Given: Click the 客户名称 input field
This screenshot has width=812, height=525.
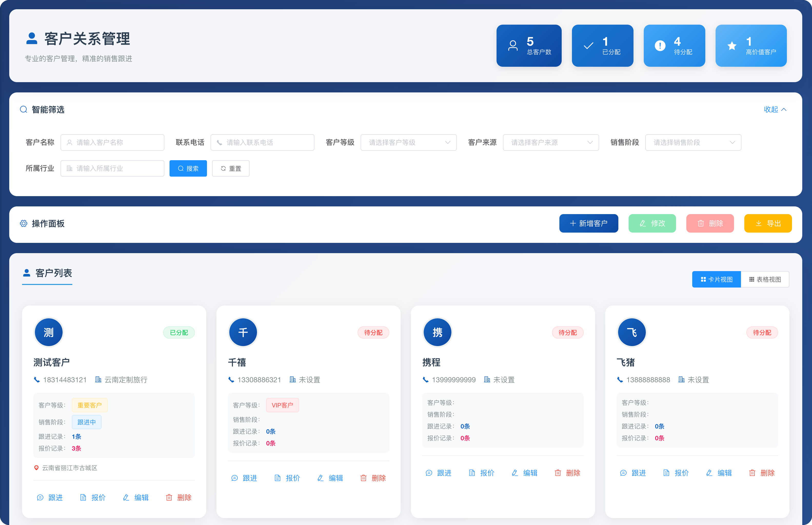Looking at the screenshot, I should [x=112, y=142].
